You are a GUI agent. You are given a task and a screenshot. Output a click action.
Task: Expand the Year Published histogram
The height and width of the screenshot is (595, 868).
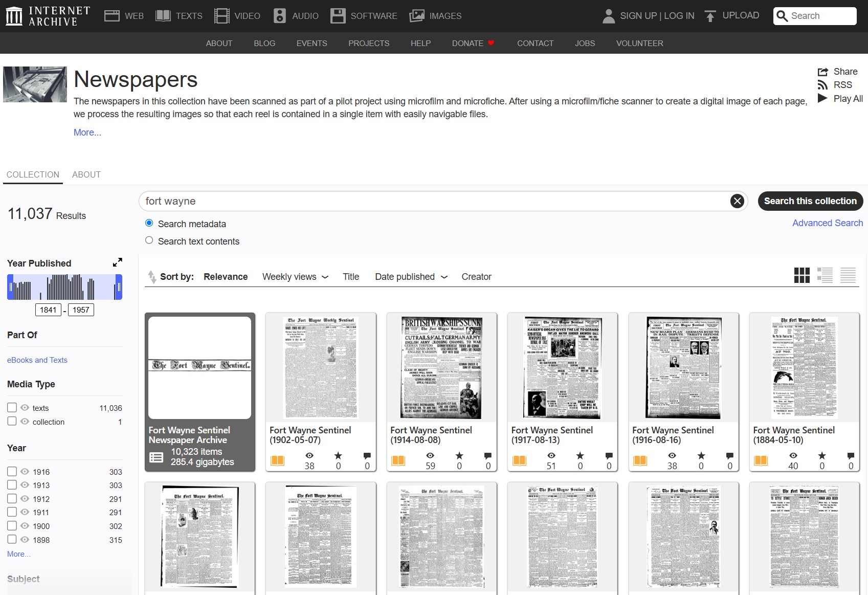pos(118,262)
